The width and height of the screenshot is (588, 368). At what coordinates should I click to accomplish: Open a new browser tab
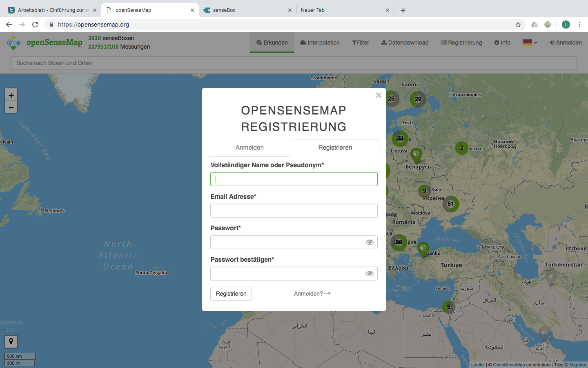coord(403,10)
